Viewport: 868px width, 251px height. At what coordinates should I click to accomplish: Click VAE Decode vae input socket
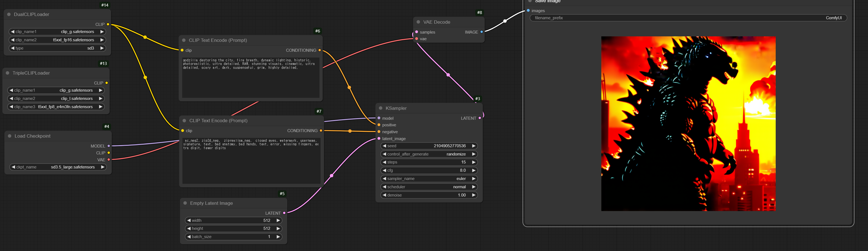pos(417,39)
